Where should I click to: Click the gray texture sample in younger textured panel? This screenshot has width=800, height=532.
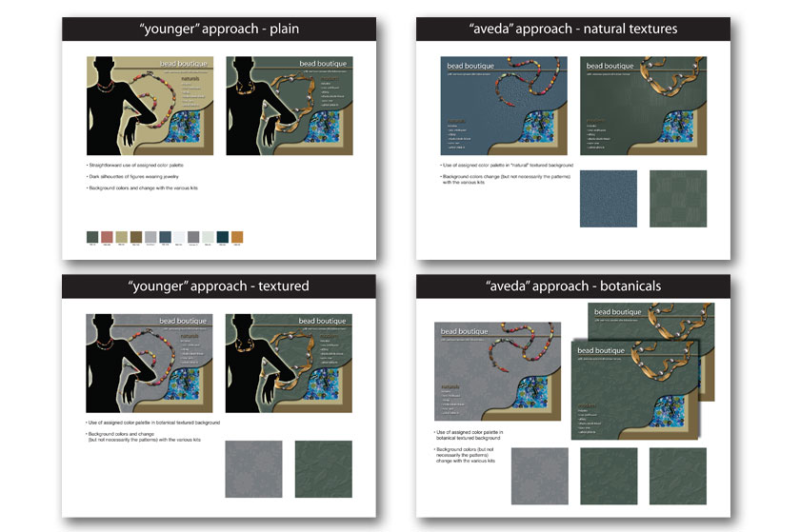[253, 468]
